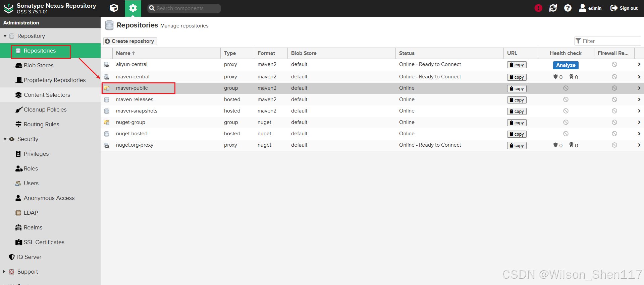
Task: Open the Browse cube icon in header
Action: 114,8
